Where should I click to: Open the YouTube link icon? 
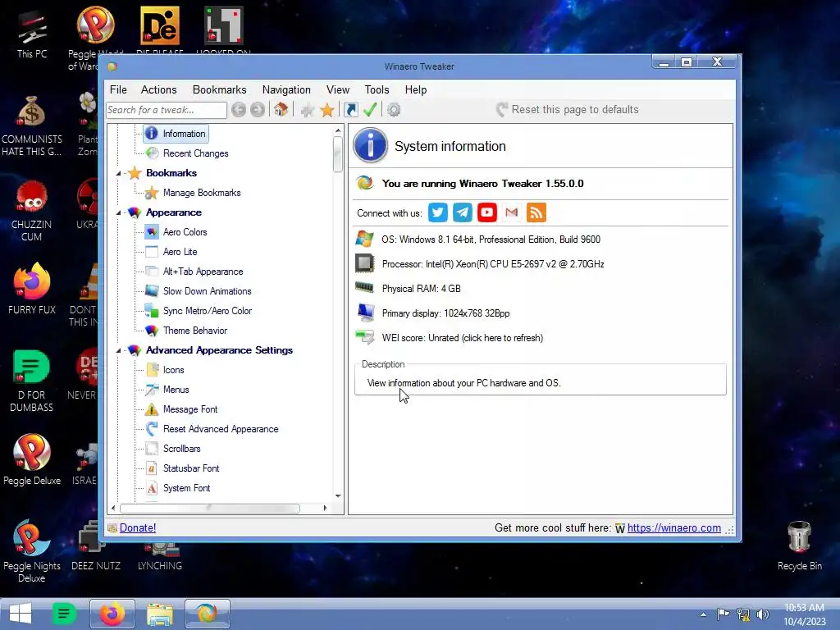coord(487,212)
